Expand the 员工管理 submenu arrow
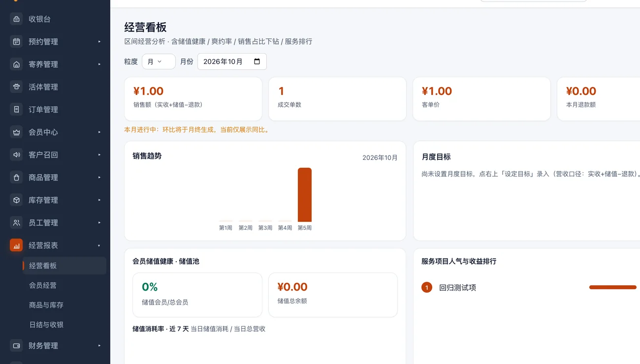This screenshot has width=640, height=364. [99, 223]
